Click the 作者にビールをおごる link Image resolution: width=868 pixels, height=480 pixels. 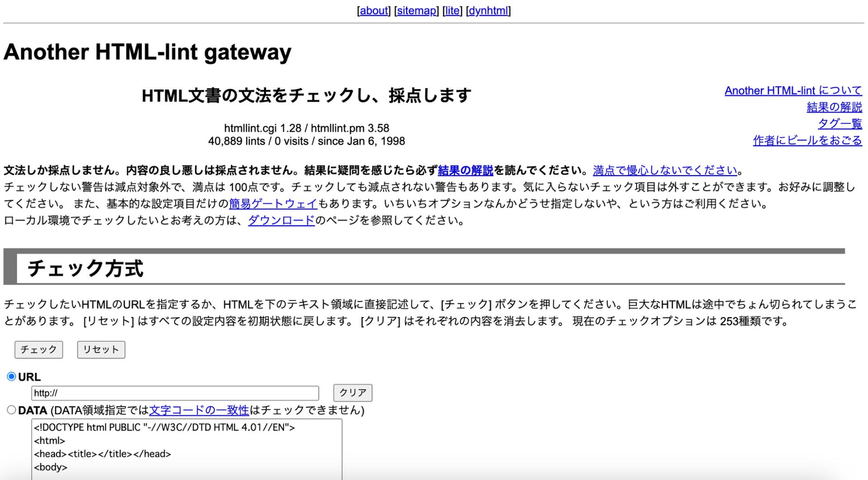(x=807, y=140)
